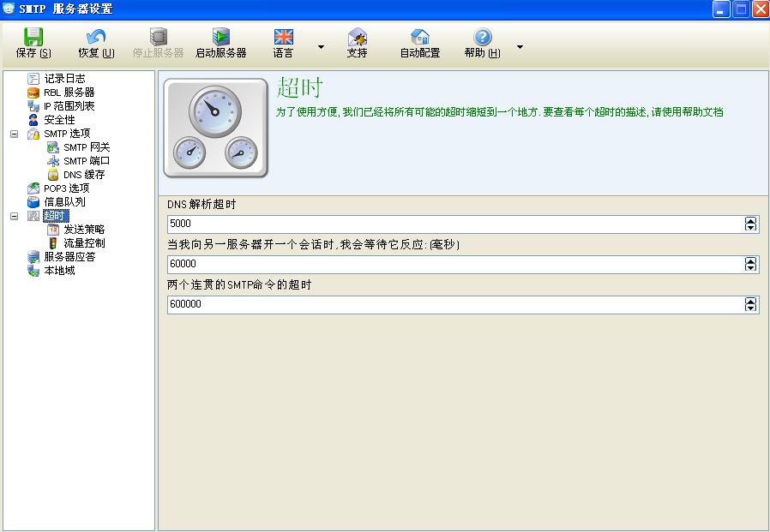Select 本地域 in the tree
The width and height of the screenshot is (770, 532).
(59, 271)
